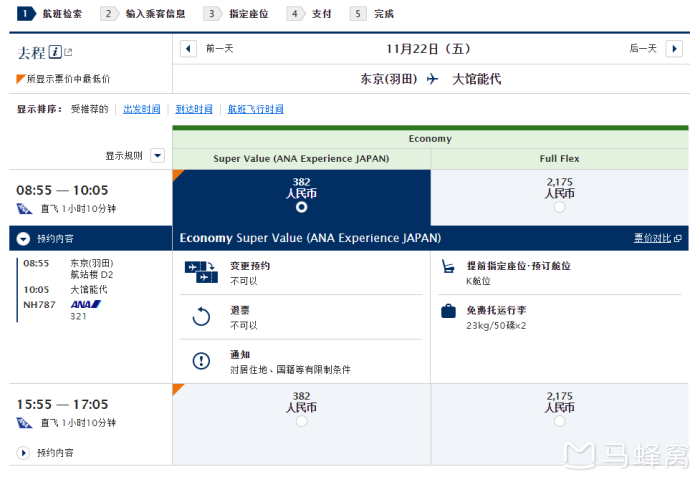Click the 通知 notice exclamation icon
This screenshot has height=487, width=700.
tap(201, 361)
